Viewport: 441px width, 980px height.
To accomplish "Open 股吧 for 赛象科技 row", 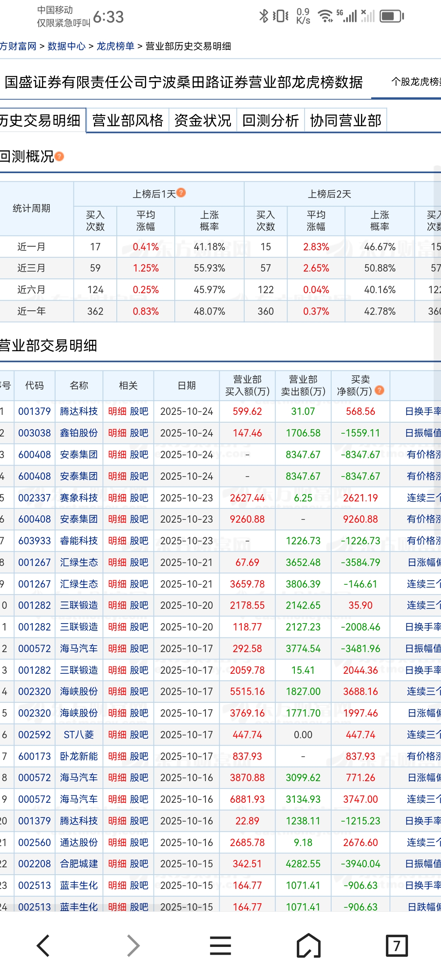I will [139, 498].
